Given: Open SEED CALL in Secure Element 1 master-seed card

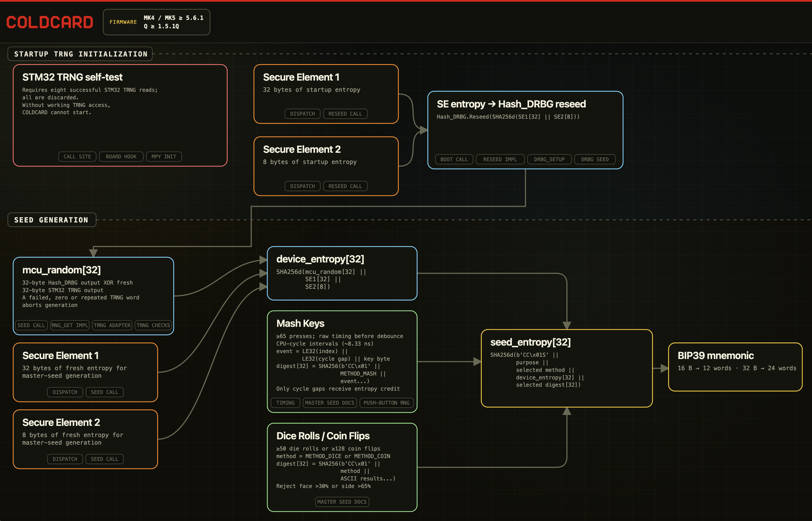Looking at the screenshot, I should (105, 392).
